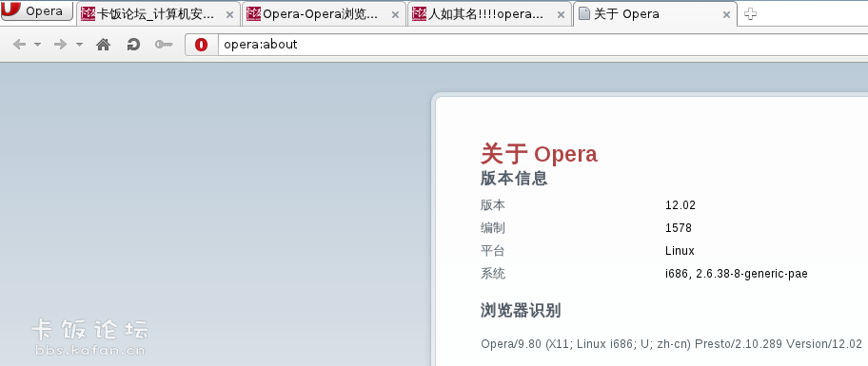868x366 pixels.
Task: Click the 卡饭 favicon on Opera-Opera浏览 tab
Action: 253,14
